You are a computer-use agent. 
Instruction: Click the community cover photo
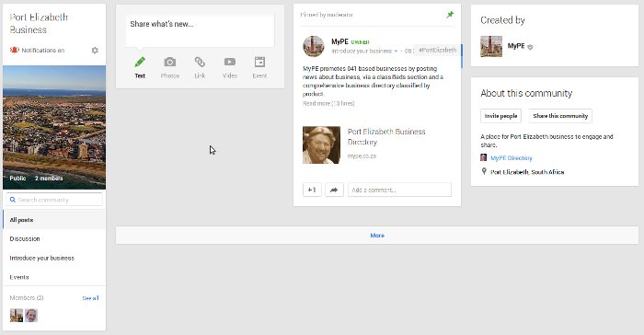click(54, 127)
